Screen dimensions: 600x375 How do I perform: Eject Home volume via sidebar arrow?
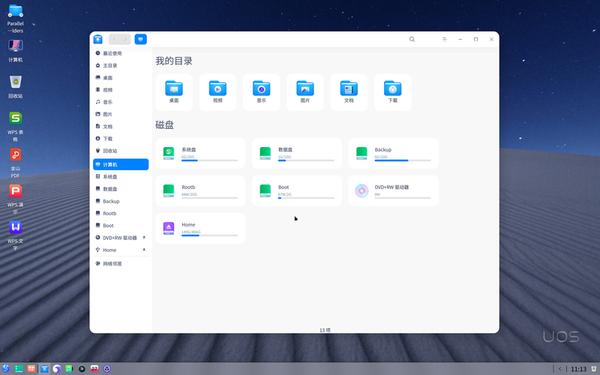coord(144,250)
